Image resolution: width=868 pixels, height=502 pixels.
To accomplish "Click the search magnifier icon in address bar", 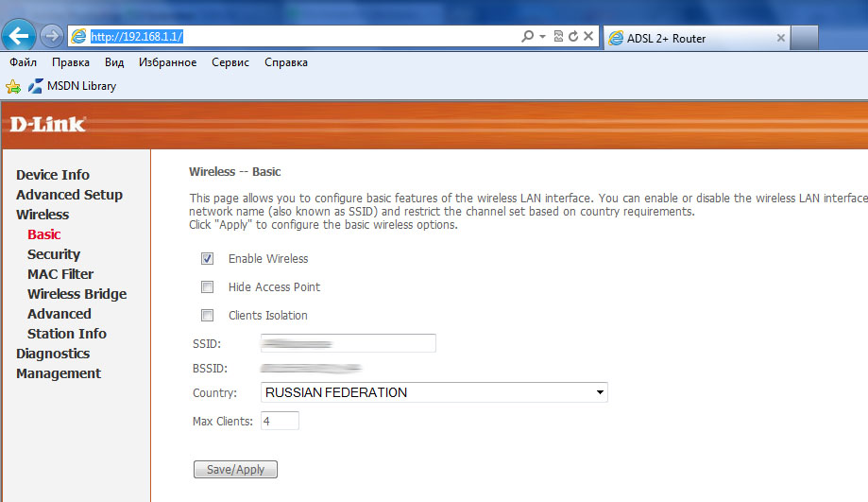I will [x=527, y=37].
